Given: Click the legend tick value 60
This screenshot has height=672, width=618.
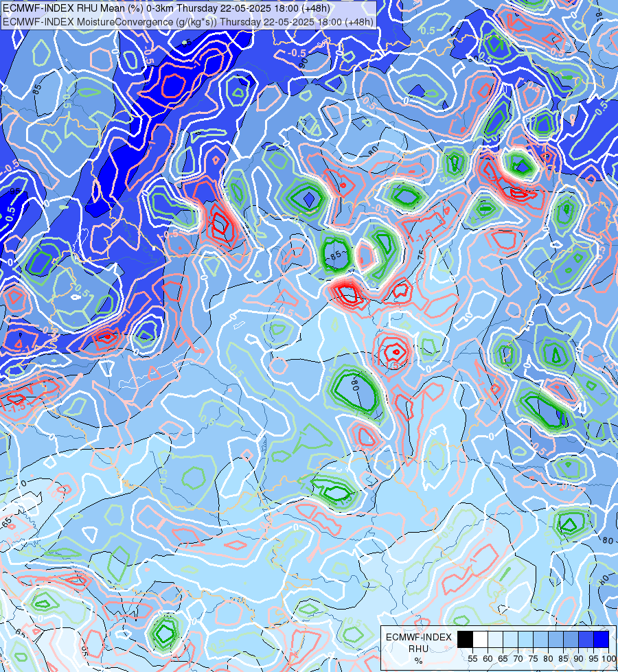Looking at the screenshot, I should point(488,659).
